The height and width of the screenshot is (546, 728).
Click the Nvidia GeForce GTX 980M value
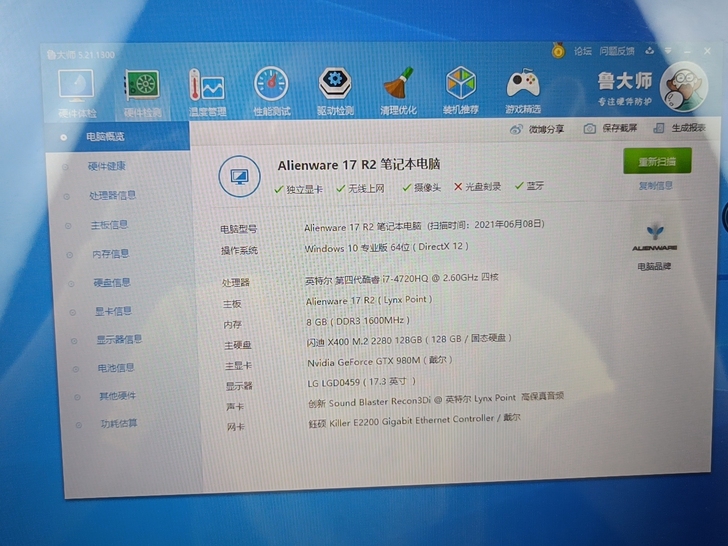pyautogui.click(x=380, y=361)
